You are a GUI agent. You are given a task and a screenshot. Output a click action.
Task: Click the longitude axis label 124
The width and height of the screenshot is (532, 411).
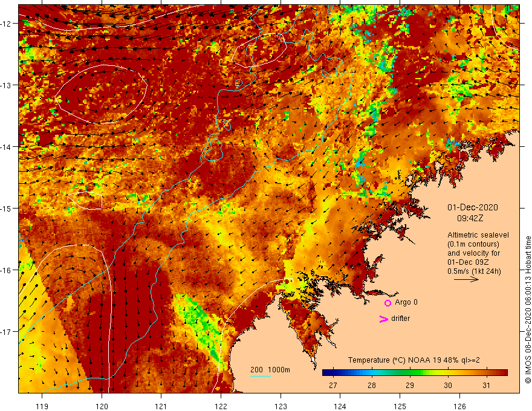(x=340, y=406)
